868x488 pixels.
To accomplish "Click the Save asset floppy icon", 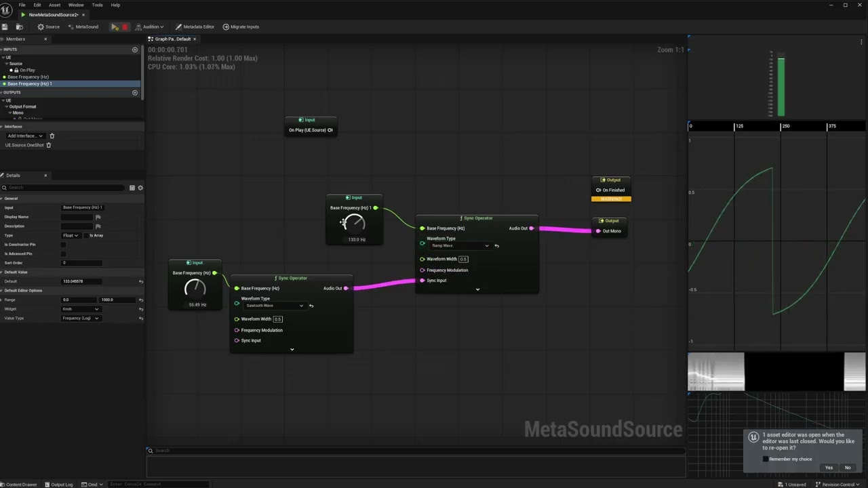I will [5, 26].
